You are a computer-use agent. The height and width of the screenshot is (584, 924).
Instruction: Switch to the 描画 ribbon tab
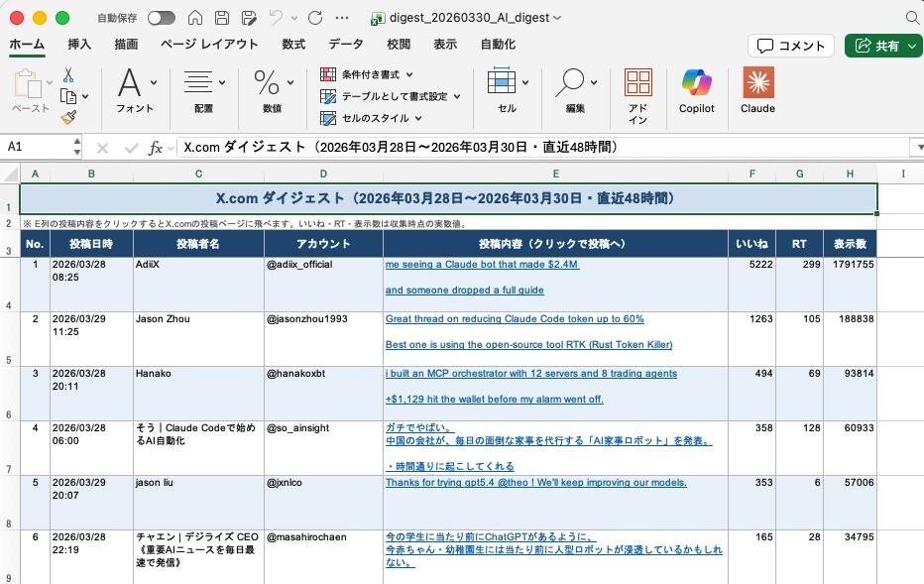126,45
